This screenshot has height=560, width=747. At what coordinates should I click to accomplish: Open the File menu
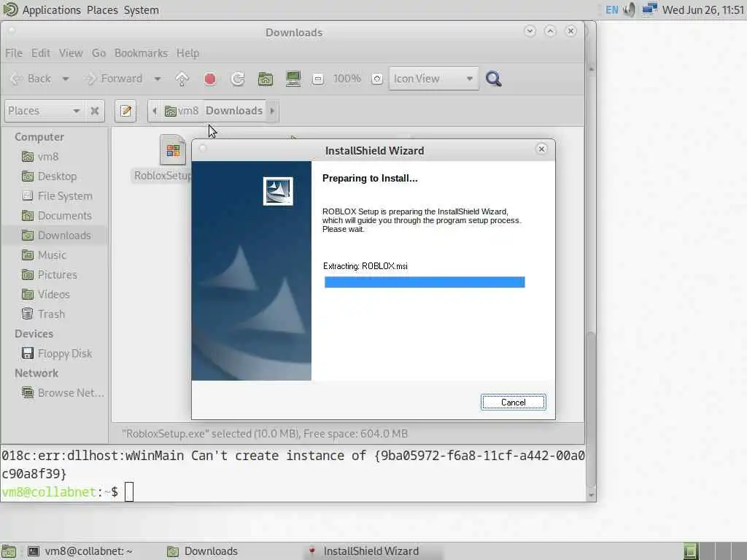pyautogui.click(x=14, y=52)
